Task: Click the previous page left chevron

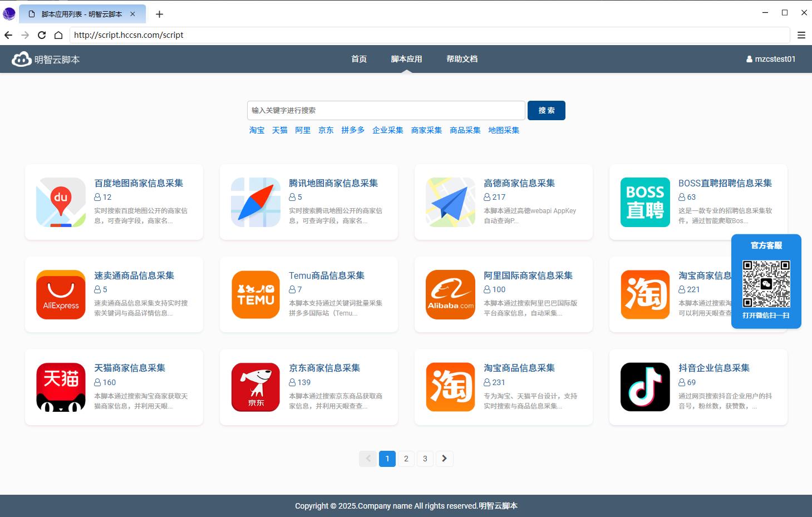Action: point(367,459)
